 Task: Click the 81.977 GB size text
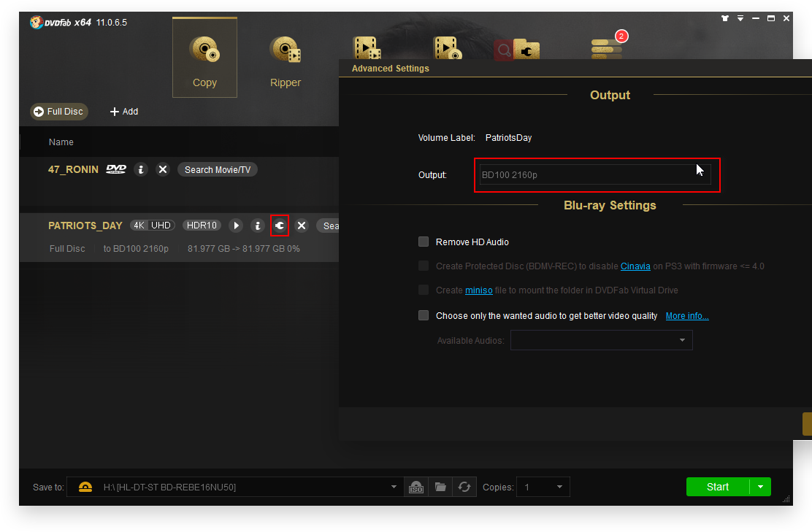[x=243, y=248]
